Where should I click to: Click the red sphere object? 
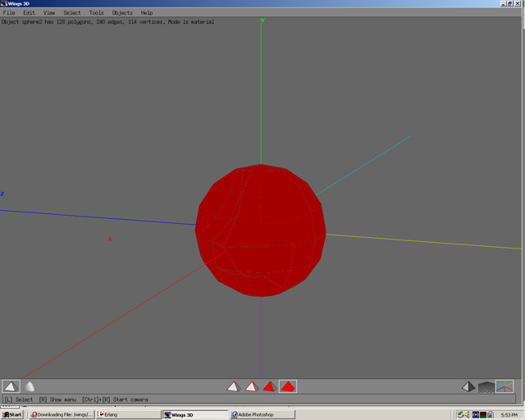point(261,230)
